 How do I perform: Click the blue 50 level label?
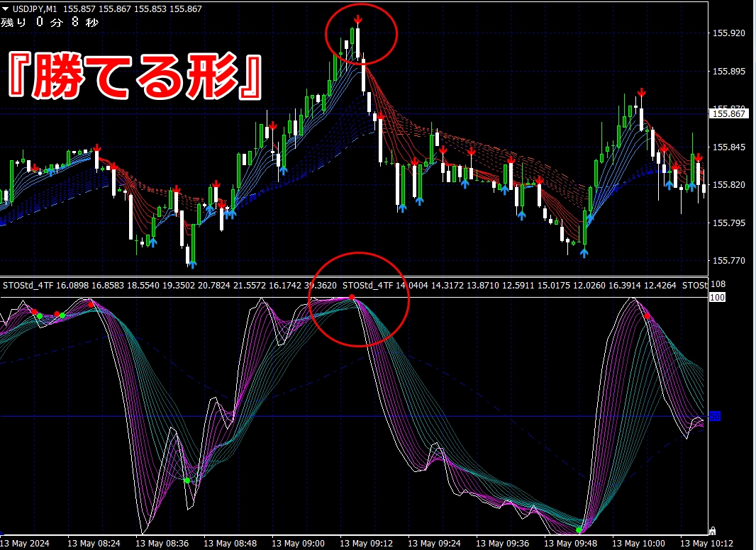[715, 417]
